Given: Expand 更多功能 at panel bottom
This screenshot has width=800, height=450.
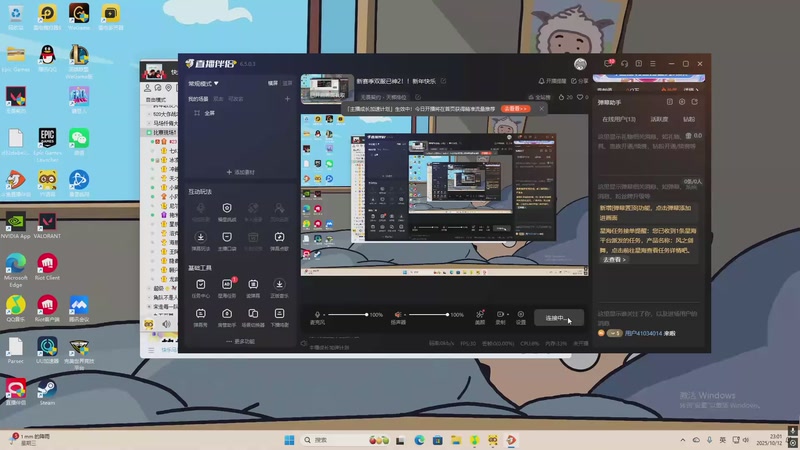Looking at the screenshot, I should point(240,341).
